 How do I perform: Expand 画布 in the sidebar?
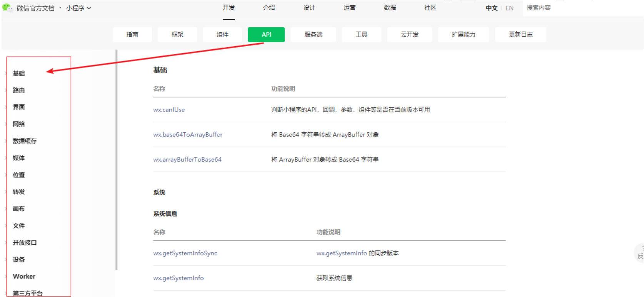point(19,209)
